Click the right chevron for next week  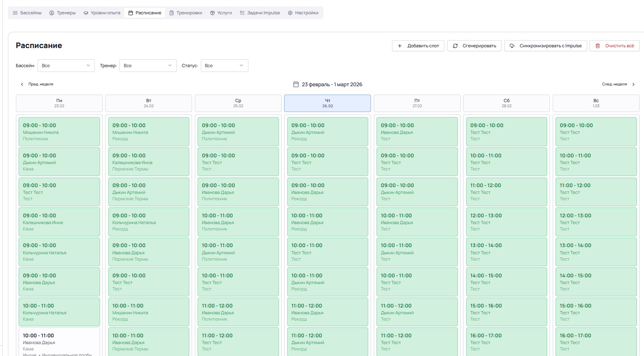(633, 84)
